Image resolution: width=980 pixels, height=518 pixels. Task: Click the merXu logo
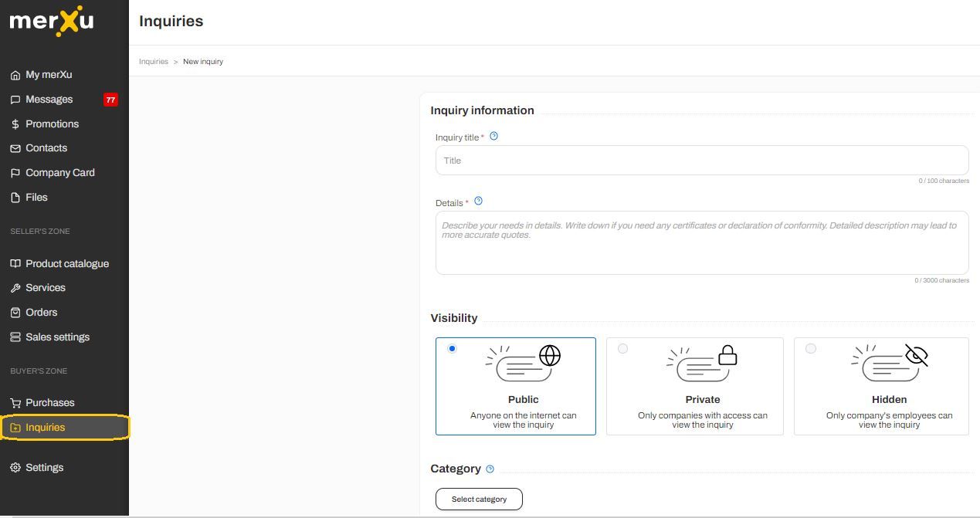pos(52,21)
